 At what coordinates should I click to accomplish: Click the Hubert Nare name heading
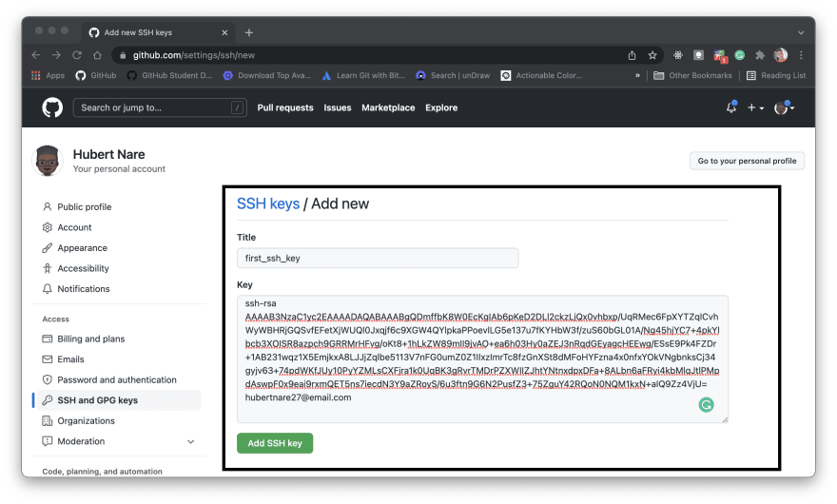point(108,154)
